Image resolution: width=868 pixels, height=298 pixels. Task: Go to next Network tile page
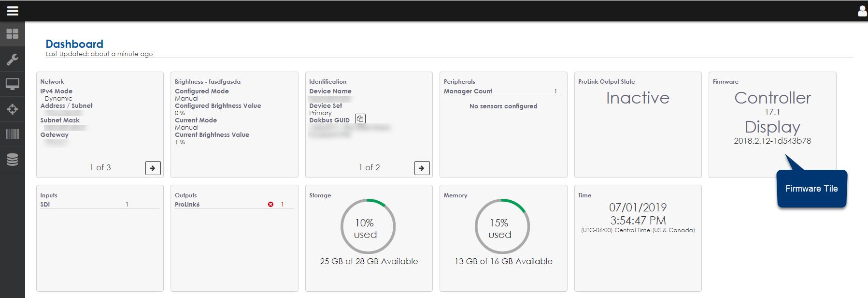(153, 168)
